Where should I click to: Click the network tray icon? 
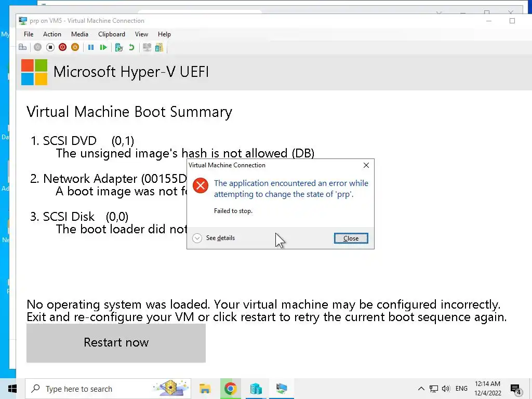coord(434,389)
